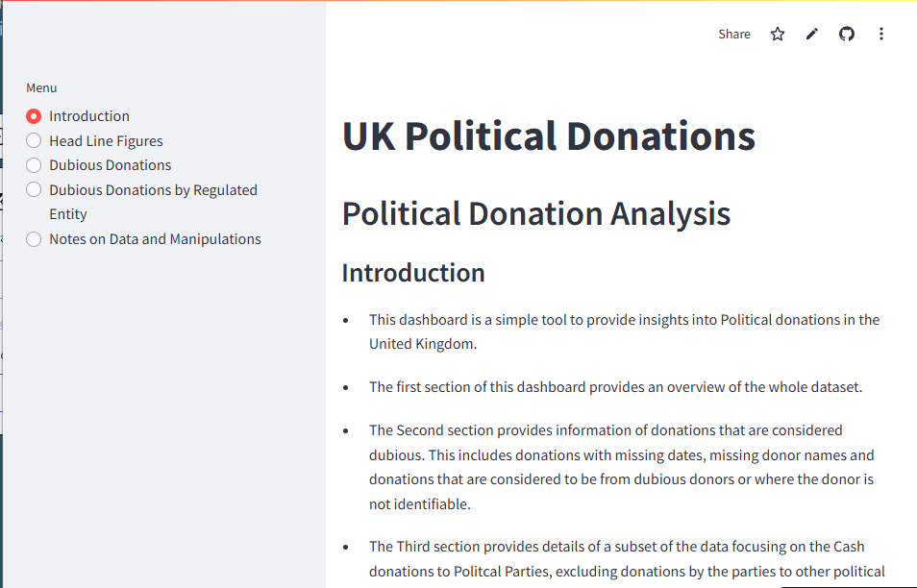The image size is (917, 588).
Task: Click the pencil edit icon
Action: click(812, 34)
